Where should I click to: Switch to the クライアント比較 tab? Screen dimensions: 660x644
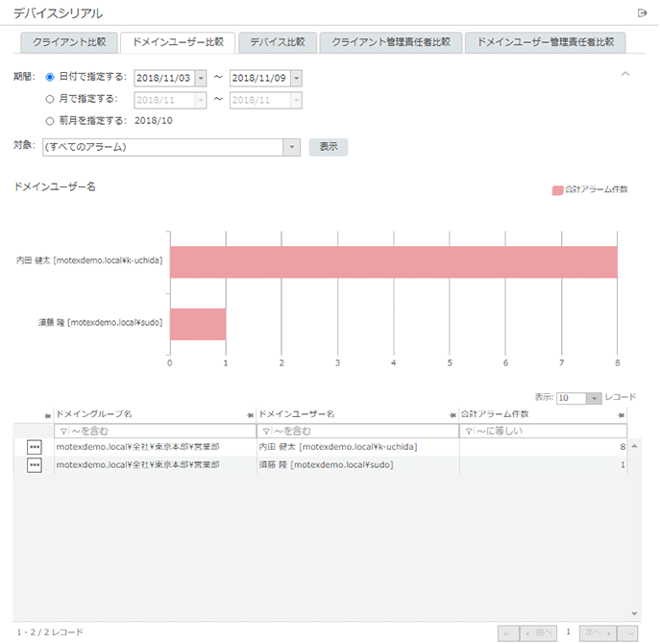(x=69, y=42)
